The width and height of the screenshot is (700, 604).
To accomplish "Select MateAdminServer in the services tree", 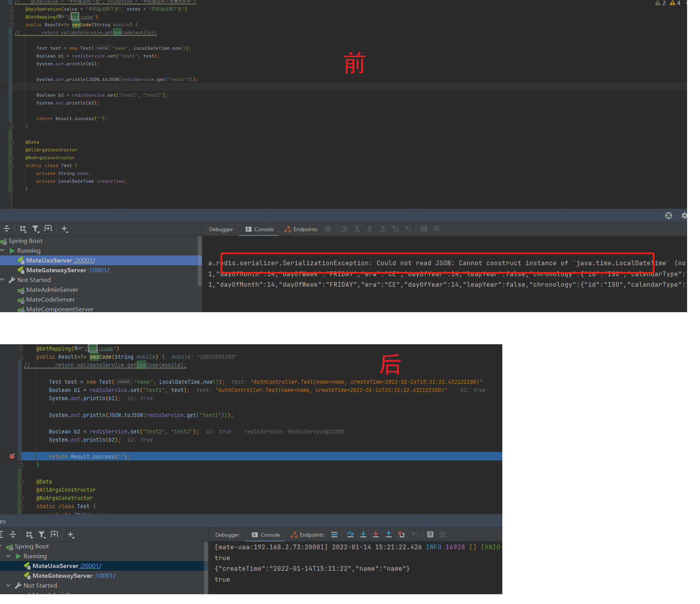I will pos(52,289).
